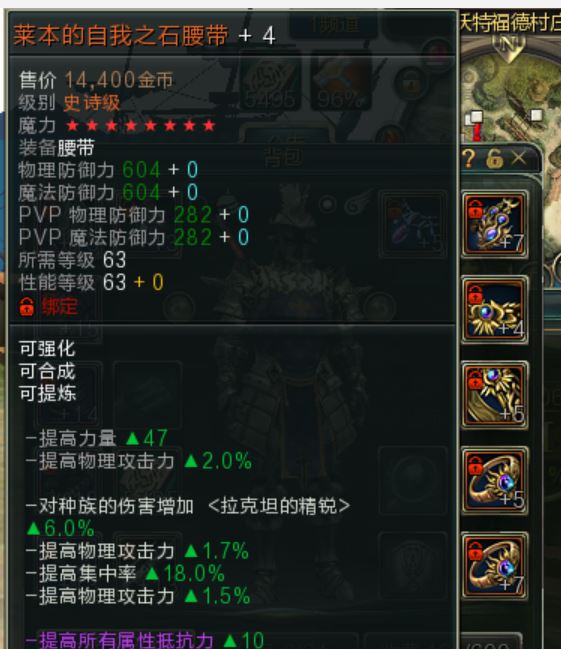Click the 可提炼 refine option text
The height and width of the screenshot is (649, 561).
[47, 393]
